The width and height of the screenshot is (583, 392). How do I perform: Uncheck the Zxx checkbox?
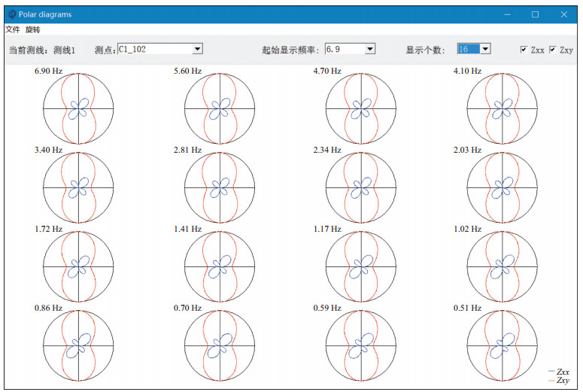pos(524,50)
